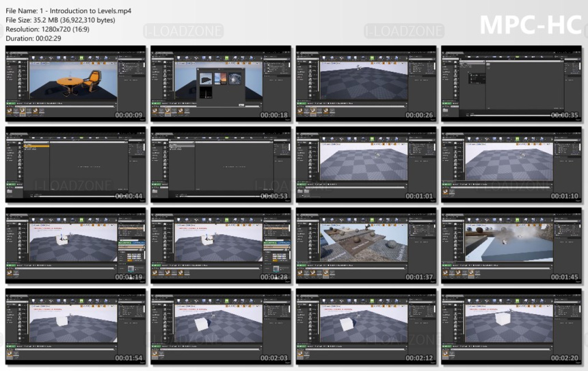Select the frame with timestamp 00:00:18
This screenshot has width=588, height=371.
[221, 84]
